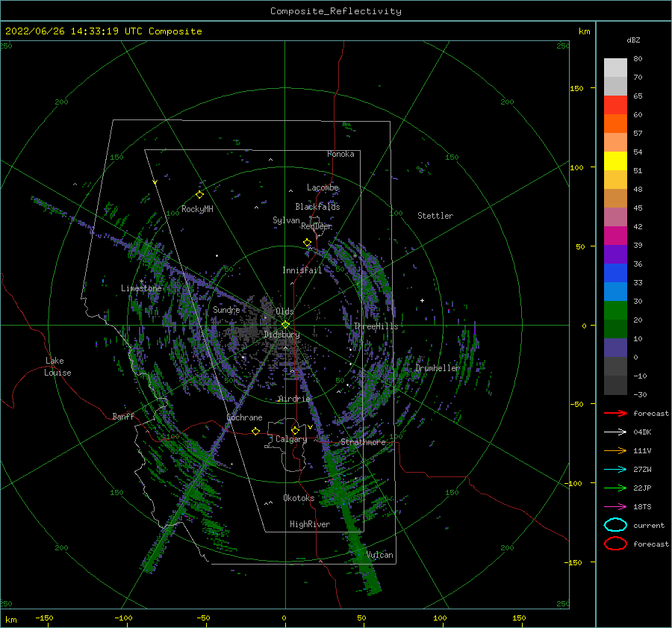Image resolution: width=672 pixels, height=628 pixels.
Task: Click the ThreeHills town label
Action: click(x=376, y=326)
